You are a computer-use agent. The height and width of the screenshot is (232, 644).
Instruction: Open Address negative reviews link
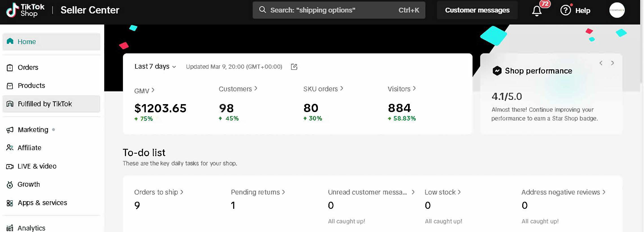(563, 192)
